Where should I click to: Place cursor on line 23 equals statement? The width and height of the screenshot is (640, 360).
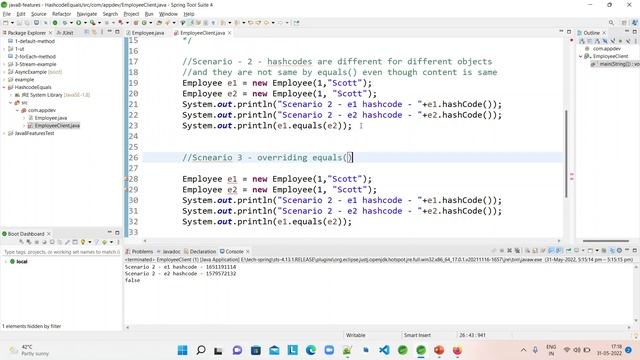(x=267, y=126)
